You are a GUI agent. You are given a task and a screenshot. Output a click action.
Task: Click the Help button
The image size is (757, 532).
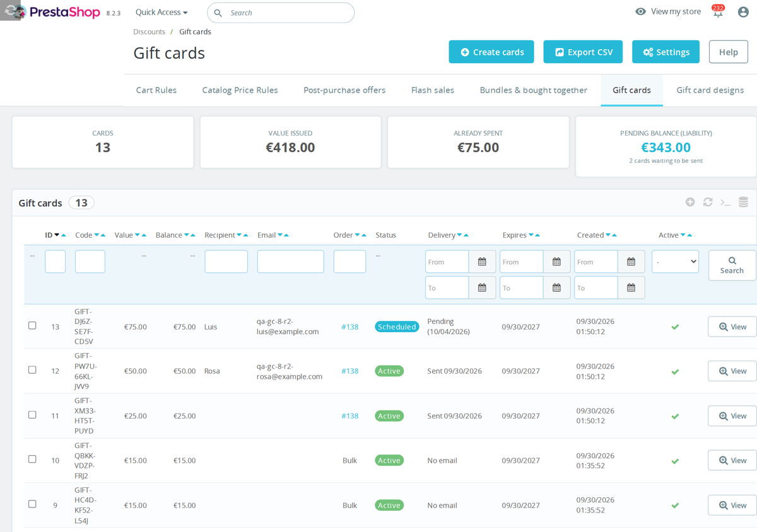pos(728,52)
